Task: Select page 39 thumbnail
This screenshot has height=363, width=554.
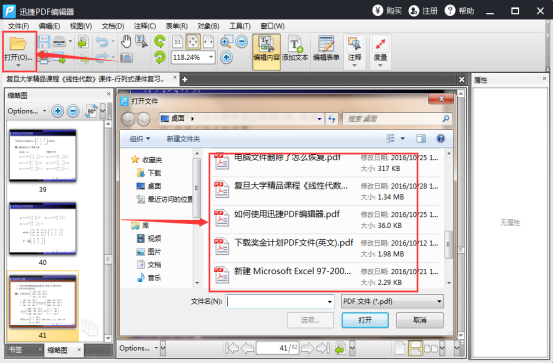Action: coord(42,156)
